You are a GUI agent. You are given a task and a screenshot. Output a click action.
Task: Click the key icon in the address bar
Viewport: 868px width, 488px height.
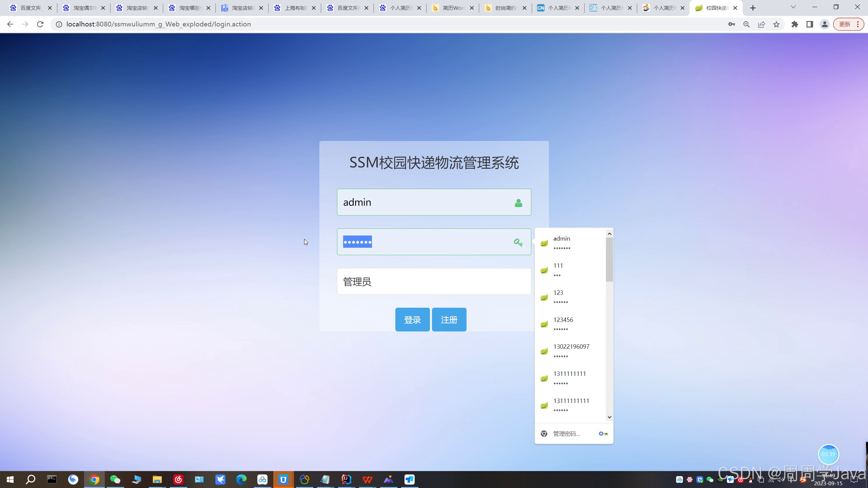click(731, 24)
